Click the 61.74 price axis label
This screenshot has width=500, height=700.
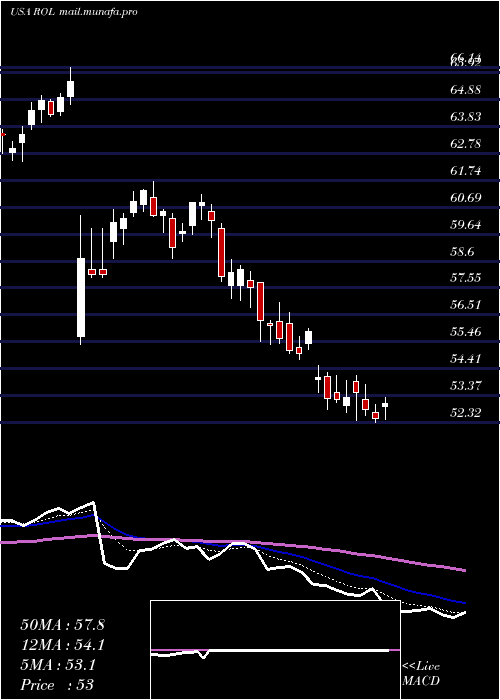coord(466,171)
